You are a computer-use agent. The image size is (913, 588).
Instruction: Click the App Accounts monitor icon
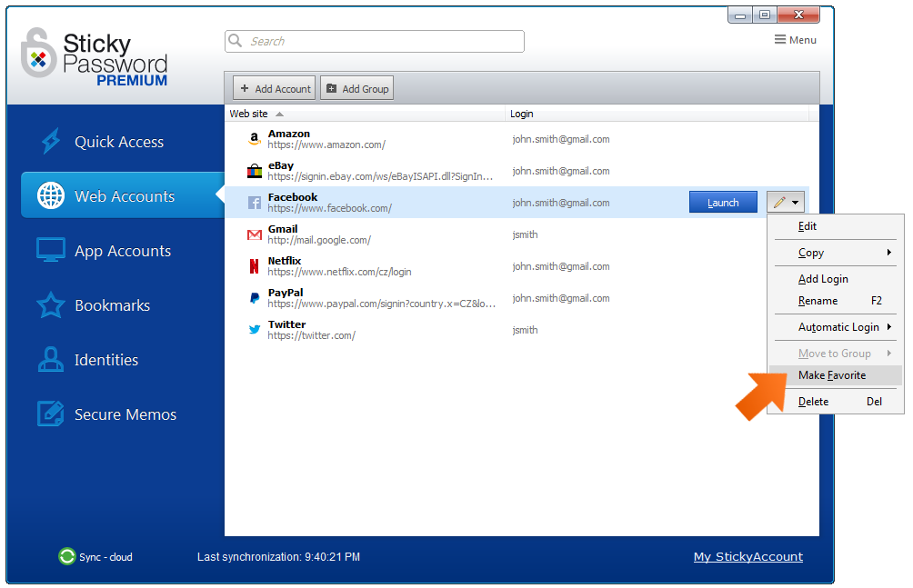coord(51,250)
